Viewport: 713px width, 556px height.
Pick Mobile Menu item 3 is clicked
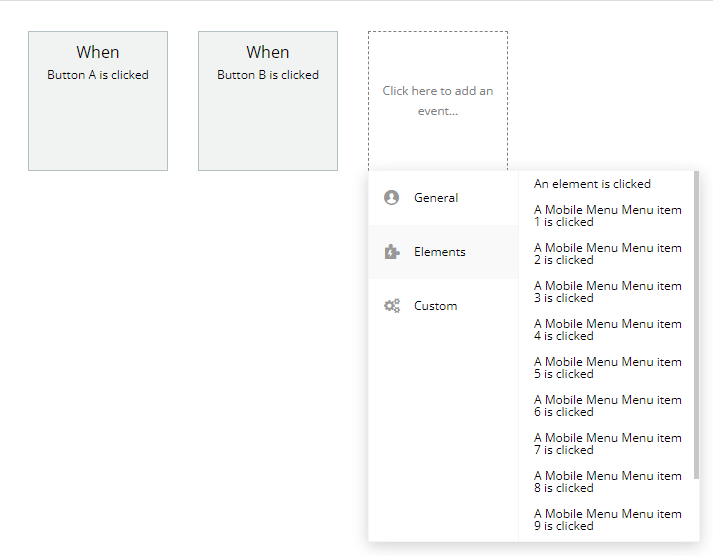(x=607, y=292)
